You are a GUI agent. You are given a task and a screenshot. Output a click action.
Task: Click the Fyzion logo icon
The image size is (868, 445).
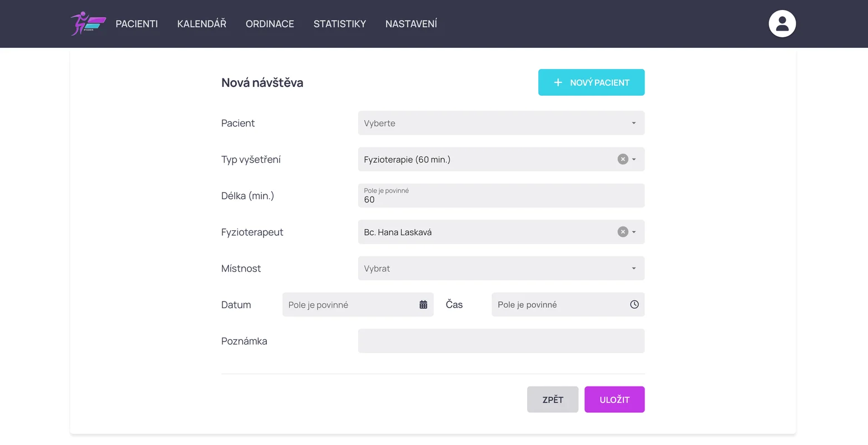[x=88, y=23]
